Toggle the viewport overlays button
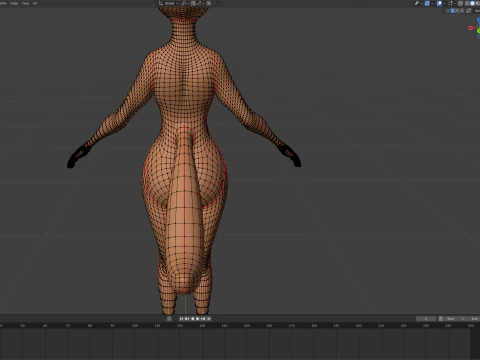 [x=439, y=3]
